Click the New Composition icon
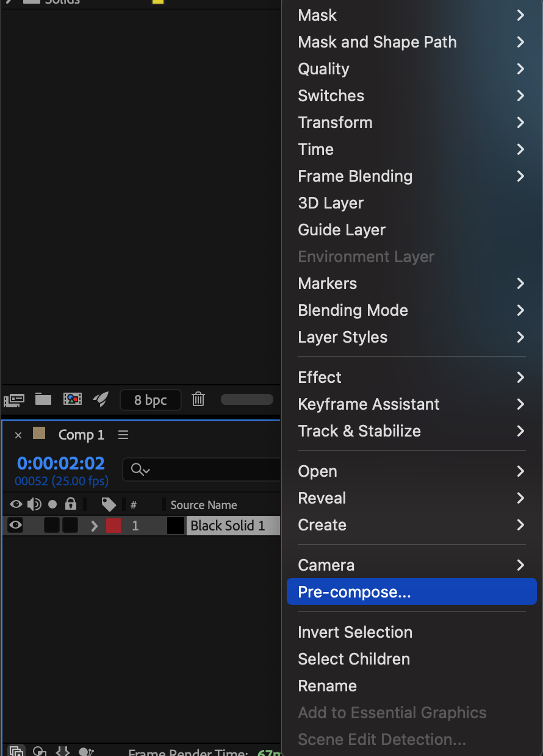The height and width of the screenshot is (756, 543). tap(72, 399)
